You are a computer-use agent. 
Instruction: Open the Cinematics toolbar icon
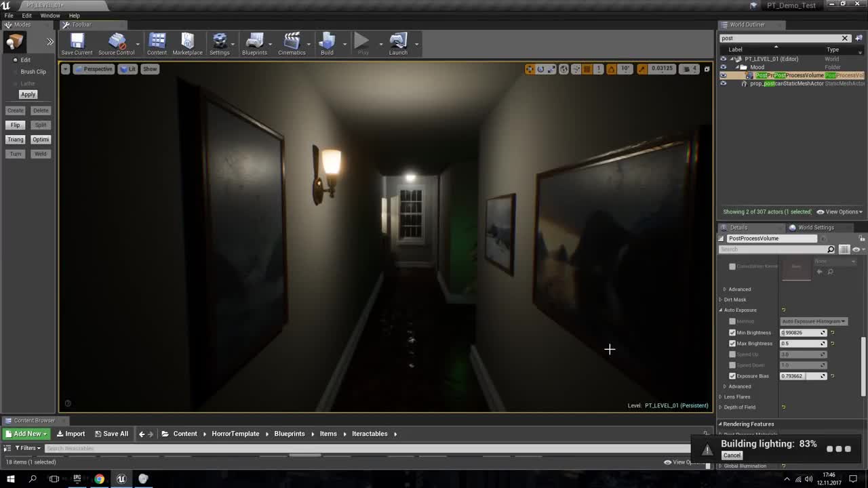click(292, 44)
